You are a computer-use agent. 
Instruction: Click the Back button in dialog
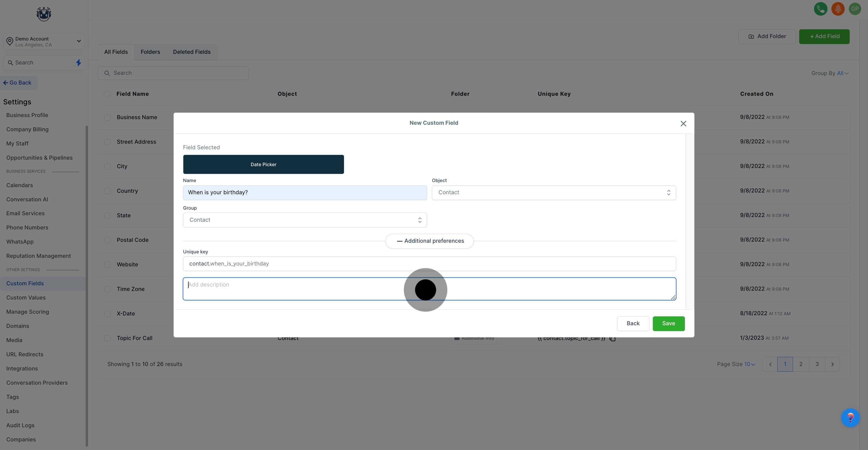click(633, 323)
